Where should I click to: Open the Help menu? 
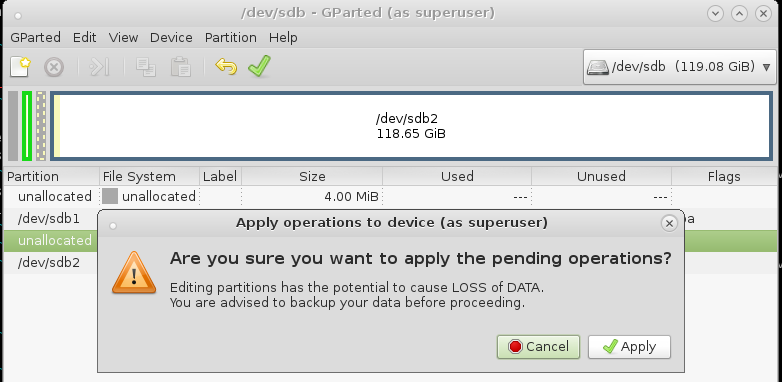283,38
